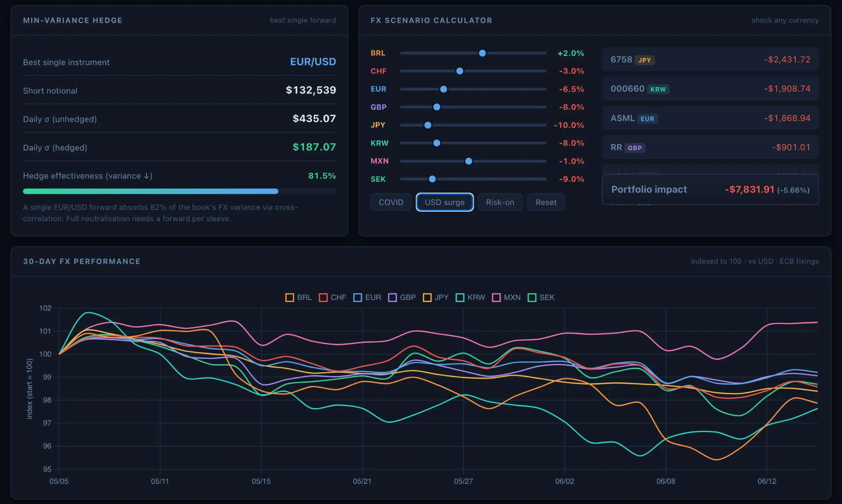Click the -10.0% JPY shock value
The height and width of the screenshot is (504, 842).
pyautogui.click(x=569, y=125)
